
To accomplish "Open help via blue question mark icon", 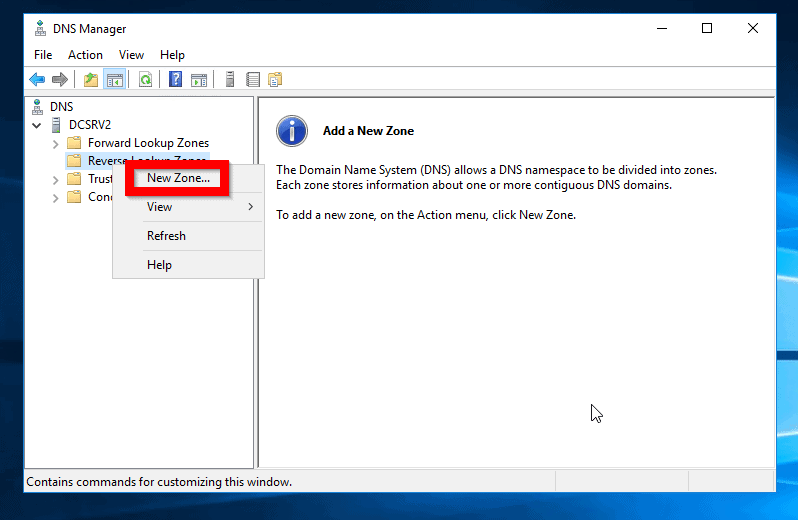I will pos(175,79).
